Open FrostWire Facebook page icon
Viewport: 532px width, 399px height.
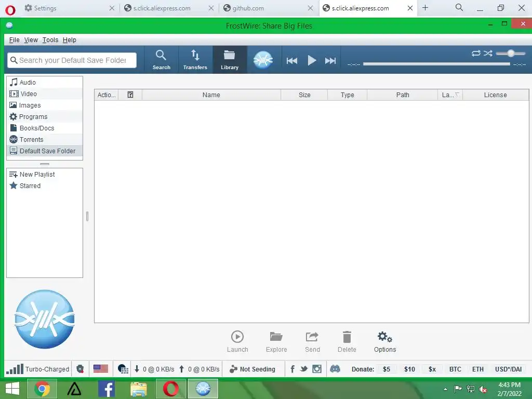(x=292, y=369)
